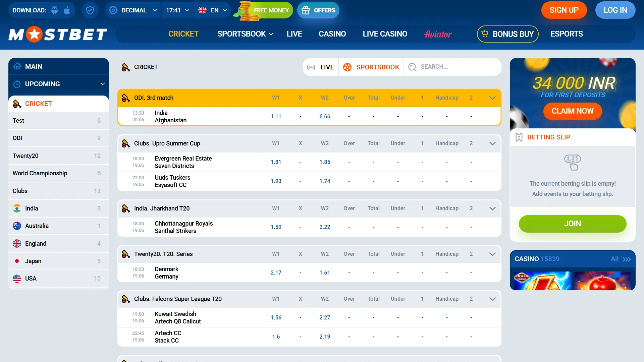Pick Santhal Strikers W2 odds 2.22
The width and height of the screenshot is (644, 362).
click(x=325, y=227)
